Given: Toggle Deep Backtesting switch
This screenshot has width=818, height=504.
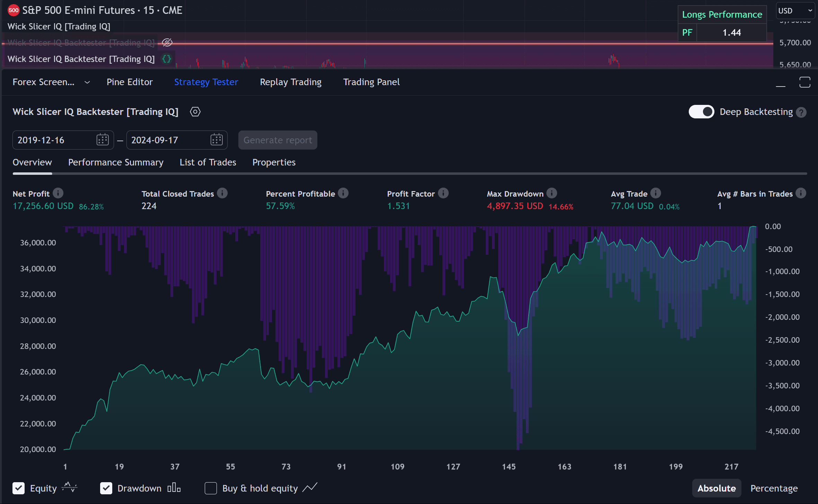Looking at the screenshot, I should coord(701,112).
